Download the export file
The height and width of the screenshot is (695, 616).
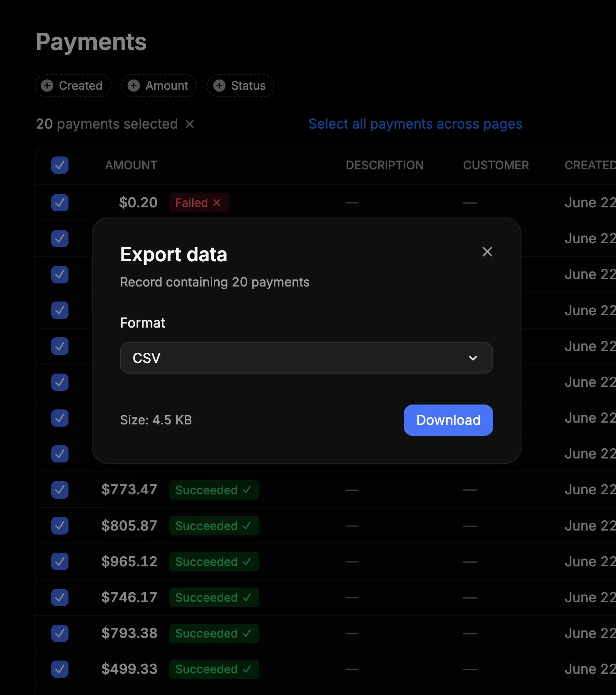pyautogui.click(x=448, y=420)
